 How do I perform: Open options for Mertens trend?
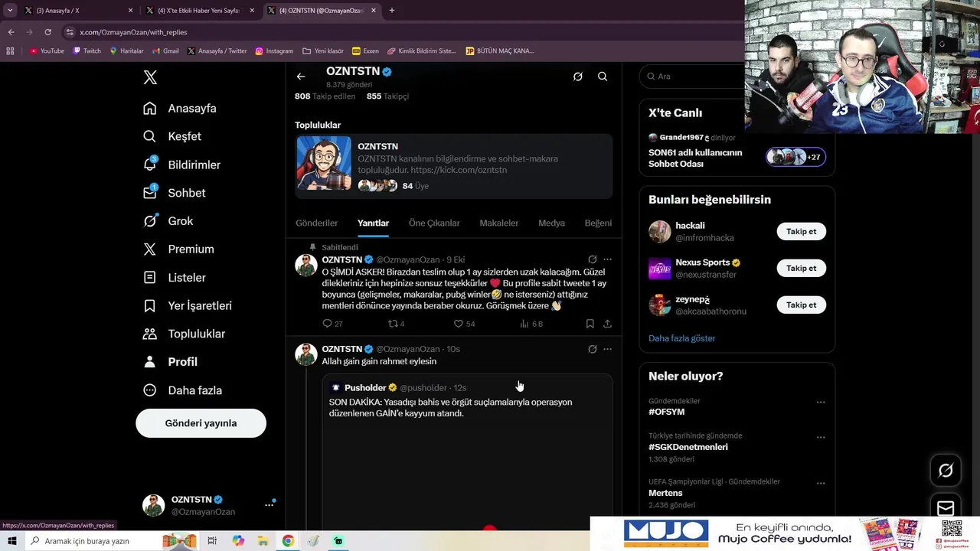821,483
